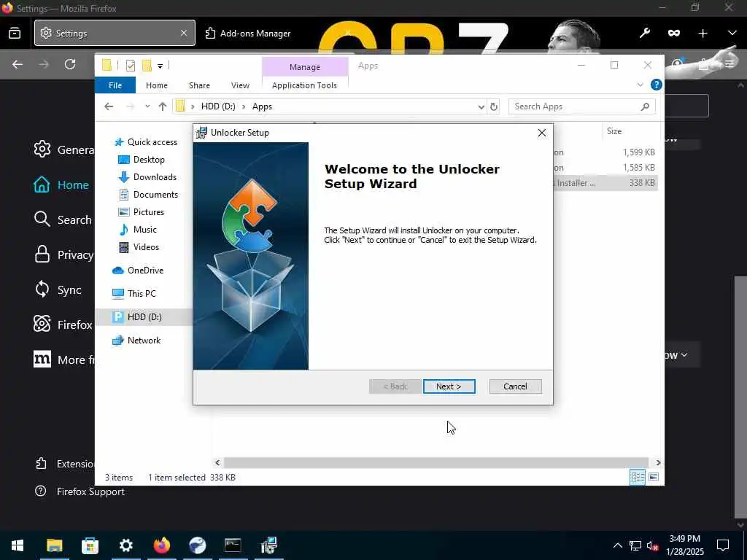The height and width of the screenshot is (560, 747).
Task: Go back in Firefox
Action: coord(18,64)
